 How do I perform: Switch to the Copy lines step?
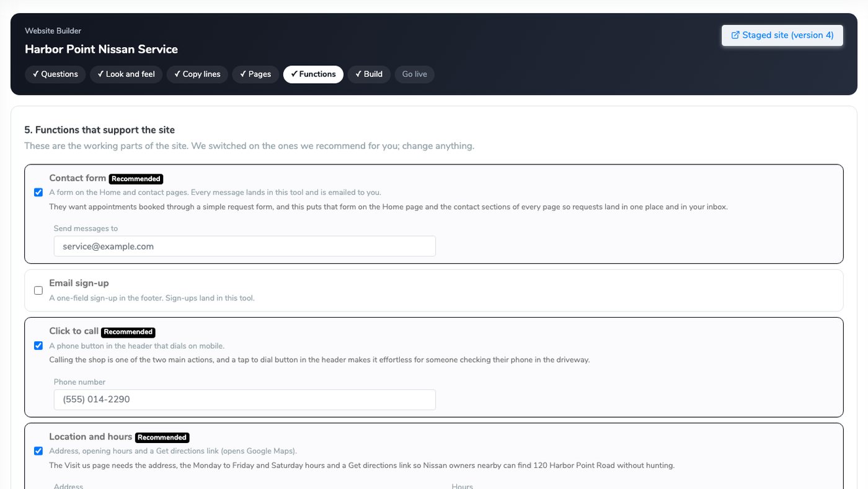(x=197, y=74)
